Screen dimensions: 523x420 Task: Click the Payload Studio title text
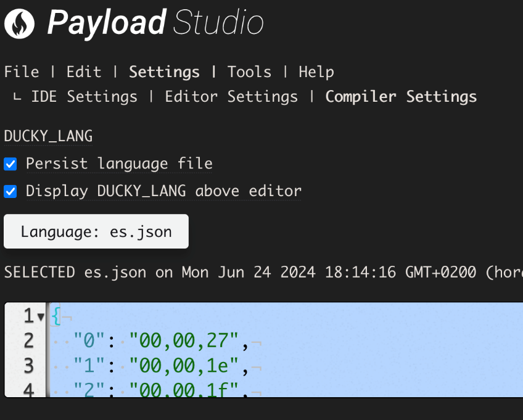click(x=155, y=23)
